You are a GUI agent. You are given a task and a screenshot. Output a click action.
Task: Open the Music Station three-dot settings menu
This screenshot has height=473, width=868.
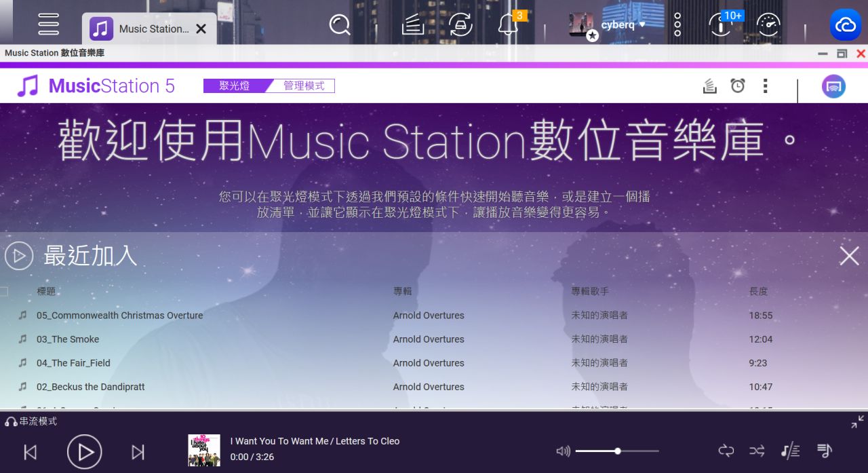tap(765, 86)
